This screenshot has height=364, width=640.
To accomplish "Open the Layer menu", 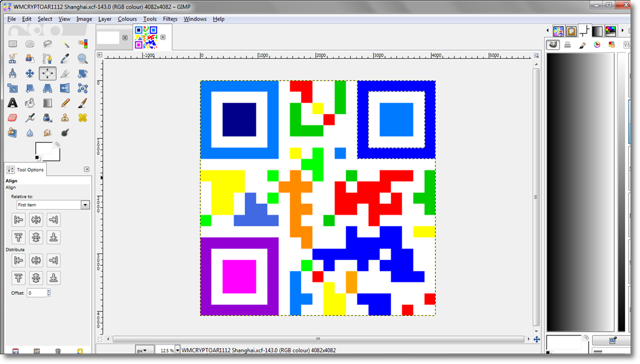I will point(105,19).
